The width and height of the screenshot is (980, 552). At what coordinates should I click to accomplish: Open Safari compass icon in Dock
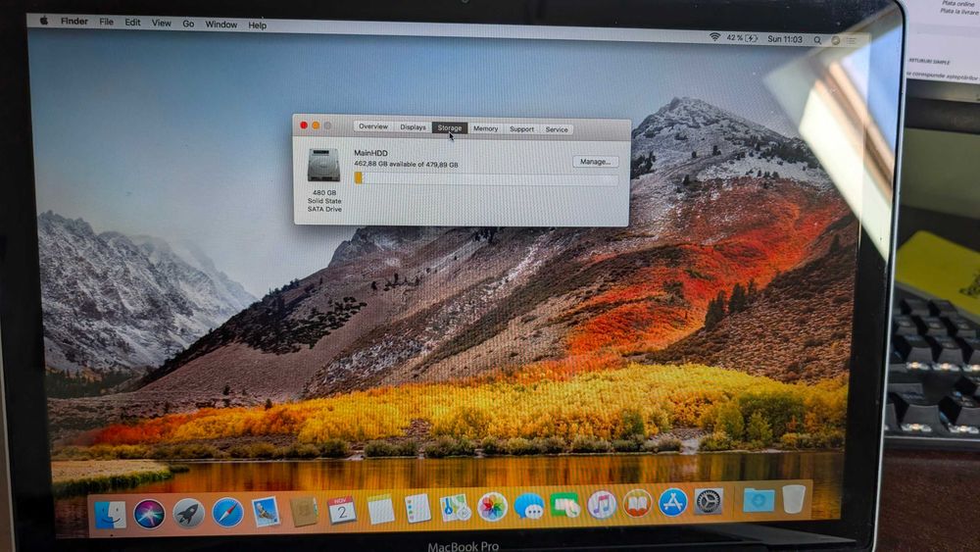pyautogui.click(x=227, y=513)
